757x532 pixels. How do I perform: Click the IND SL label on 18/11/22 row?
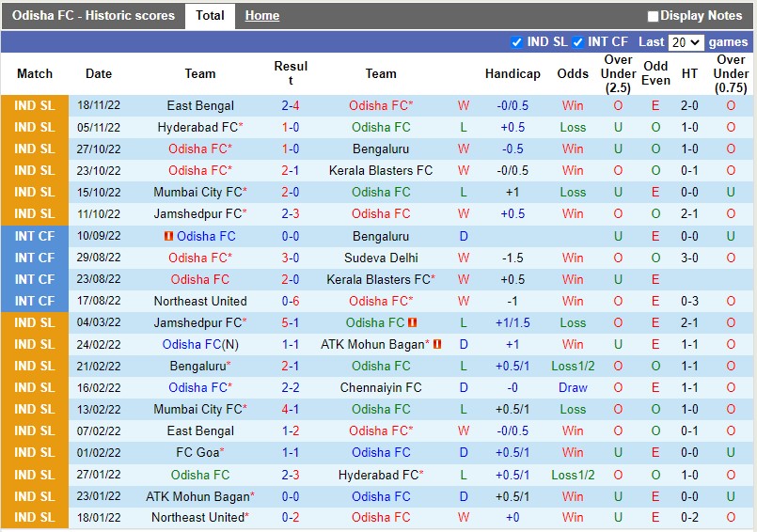[x=35, y=105]
